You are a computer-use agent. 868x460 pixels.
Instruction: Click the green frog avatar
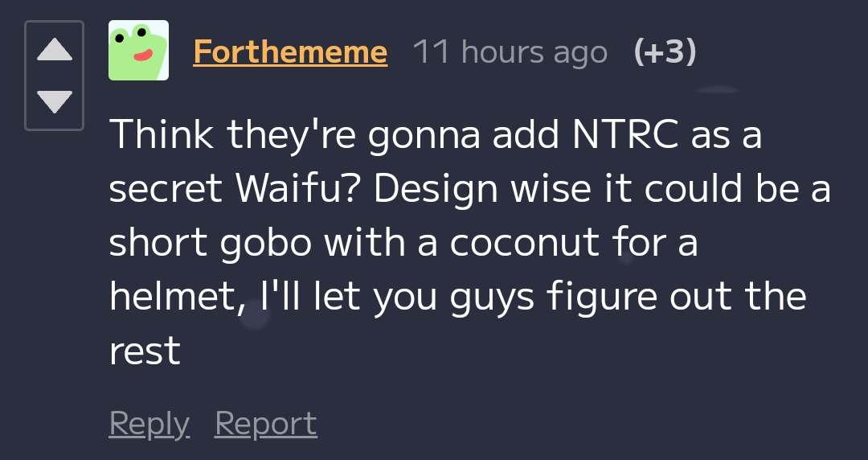point(138,51)
